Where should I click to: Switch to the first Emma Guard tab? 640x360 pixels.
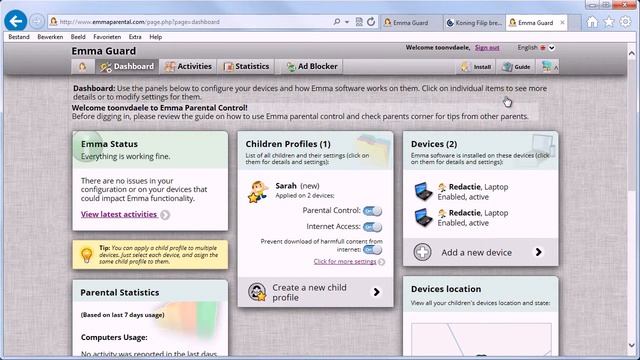click(411, 23)
